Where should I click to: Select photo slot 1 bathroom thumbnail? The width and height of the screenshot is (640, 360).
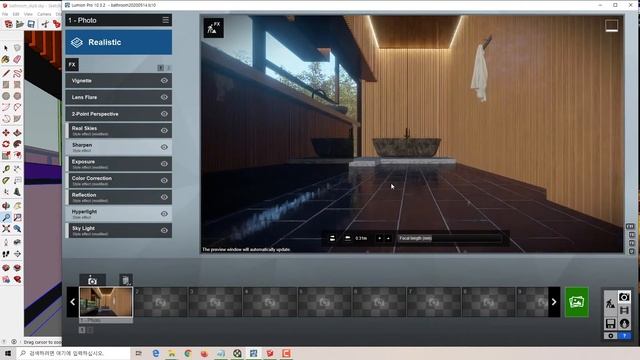106,302
